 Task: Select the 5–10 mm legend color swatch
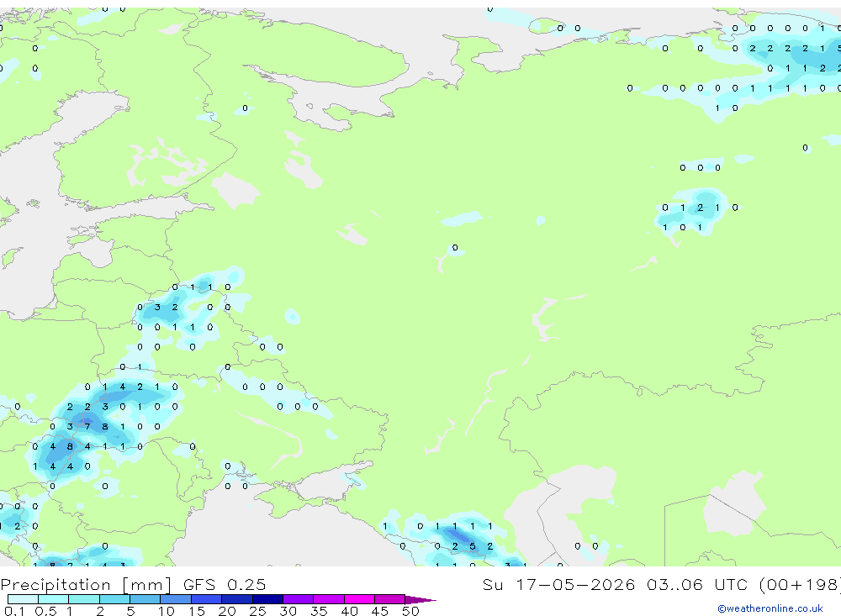pyautogui.click(x=145, y=599)
